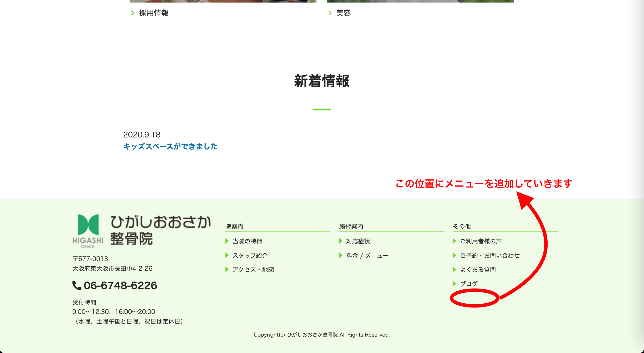
Task: Click the Higashi Osaka butterfly logo icon
Action: click(x=88, y=225)
